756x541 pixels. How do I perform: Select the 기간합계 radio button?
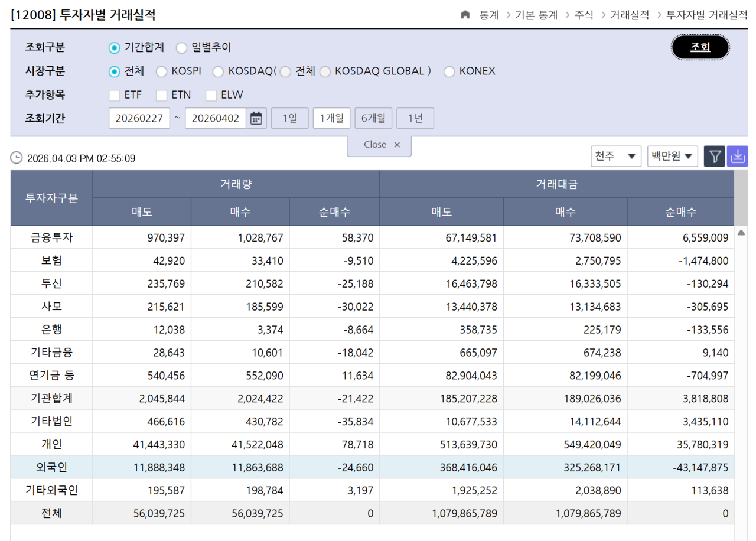tap(115, 48)
